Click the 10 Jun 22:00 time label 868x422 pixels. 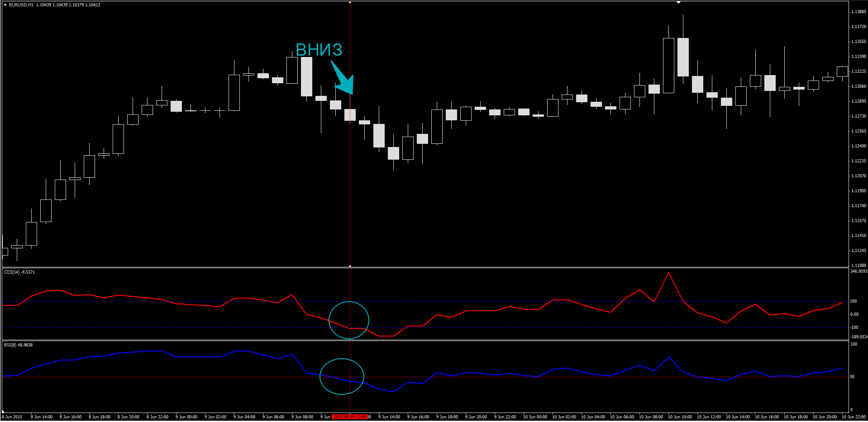coord(853,417)
